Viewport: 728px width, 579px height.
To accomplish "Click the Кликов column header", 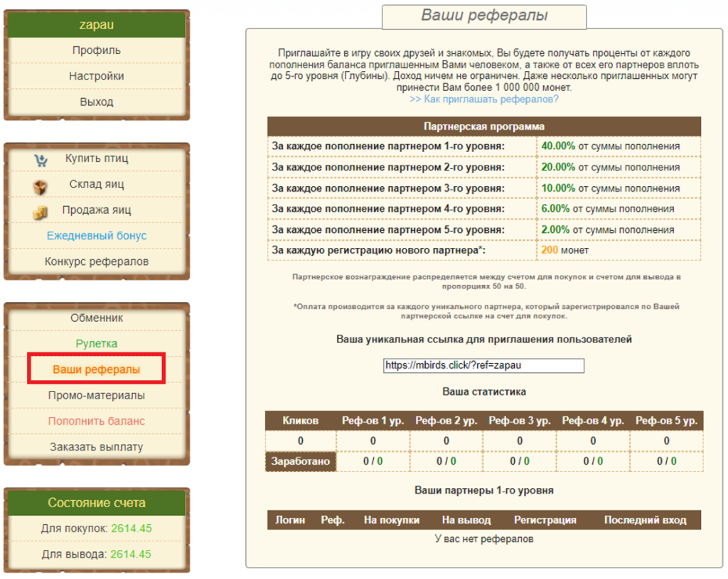I will click(301, 421).
